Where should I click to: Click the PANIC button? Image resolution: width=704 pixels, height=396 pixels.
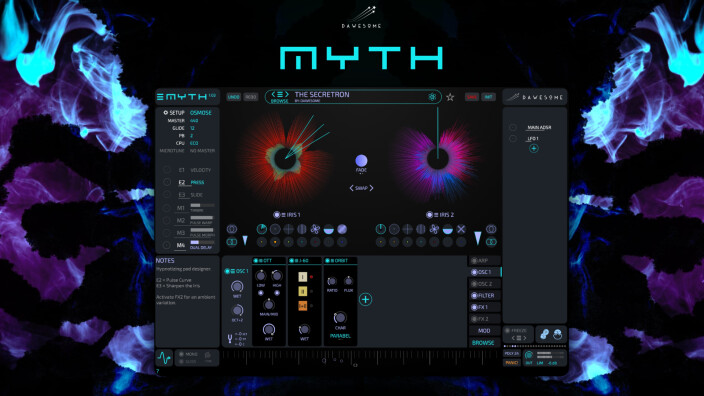click(511, 363)
